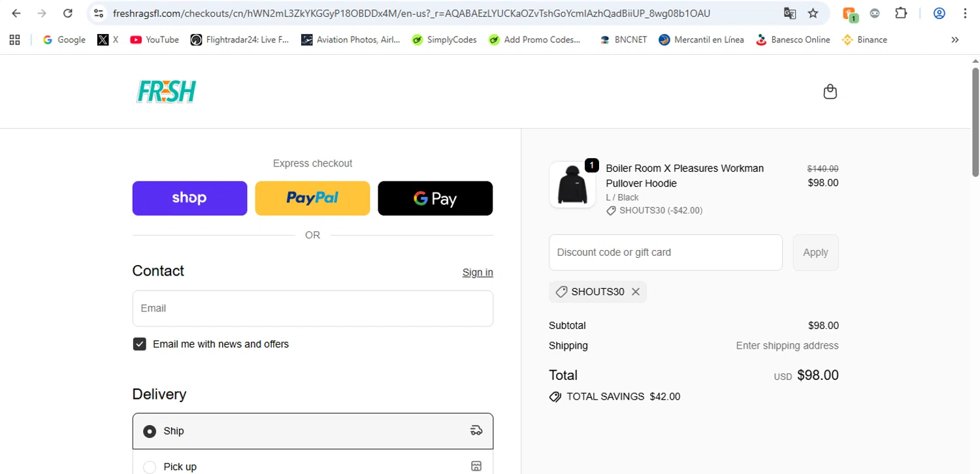Open SimplyCodes bookmark
This screenshot has width=980, height=474.
[444, 40]
